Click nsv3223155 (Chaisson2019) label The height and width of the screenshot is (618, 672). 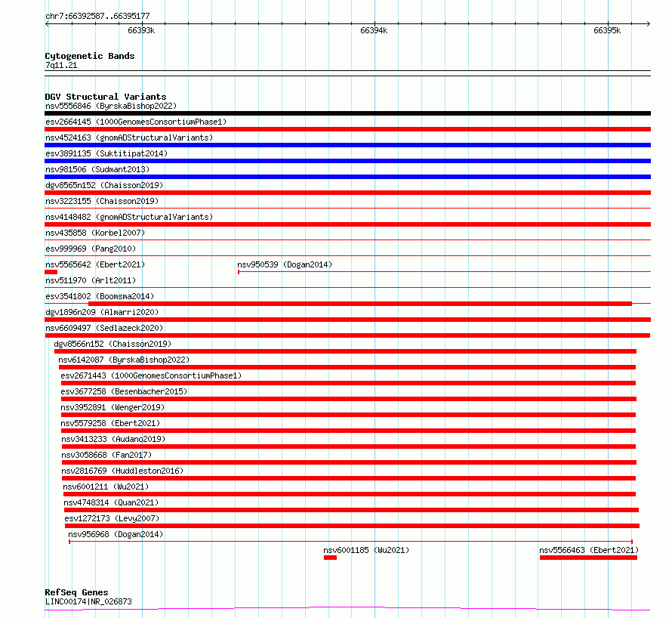point(102,201)
